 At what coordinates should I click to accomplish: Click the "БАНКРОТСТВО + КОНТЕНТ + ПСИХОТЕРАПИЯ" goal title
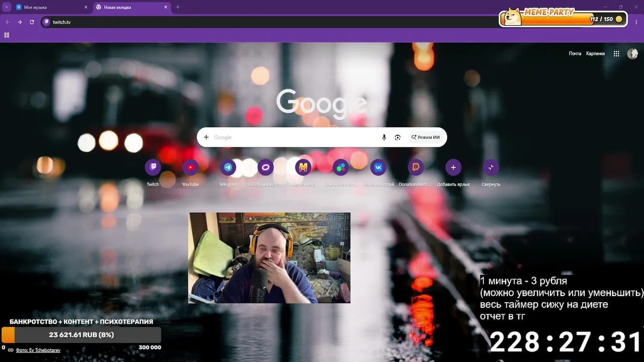click(82, 322)
